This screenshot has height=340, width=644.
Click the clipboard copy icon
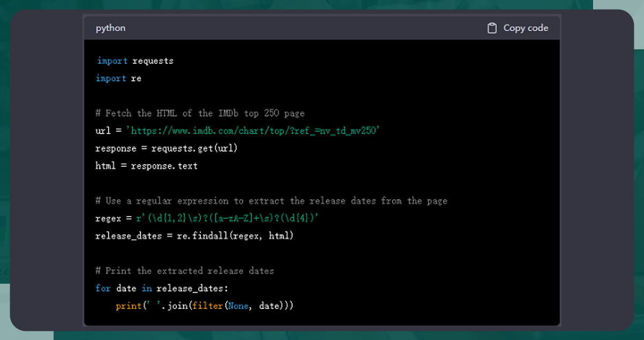coord(492,28)
